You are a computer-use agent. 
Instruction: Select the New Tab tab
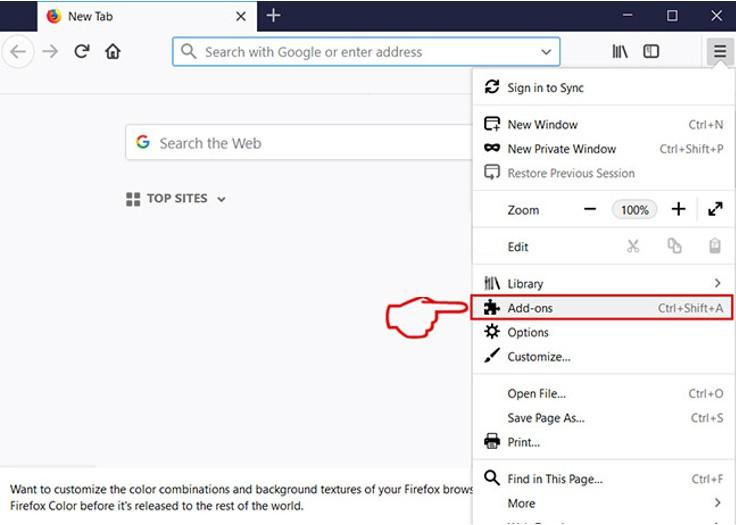(147, 16)
